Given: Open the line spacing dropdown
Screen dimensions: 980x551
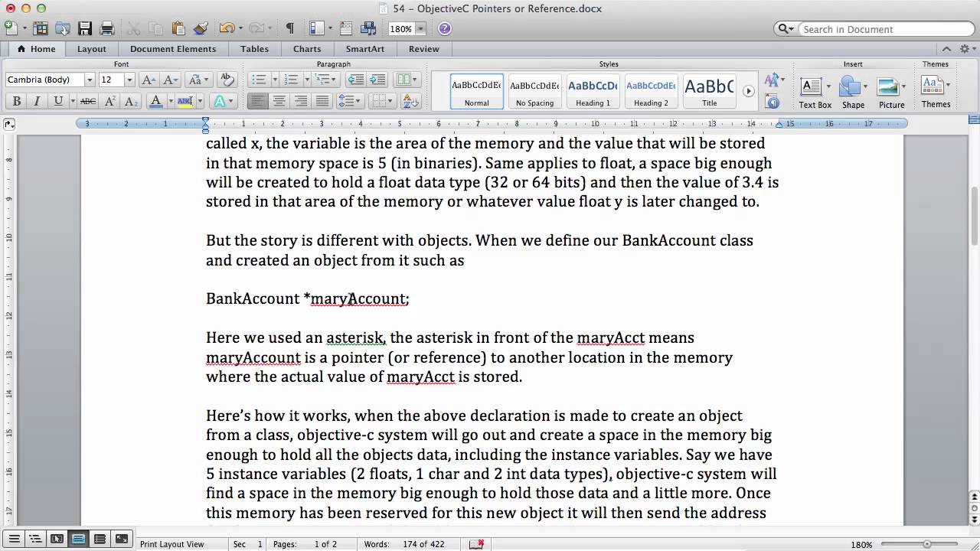Looking at the screenshot, I should click(350, 101).
